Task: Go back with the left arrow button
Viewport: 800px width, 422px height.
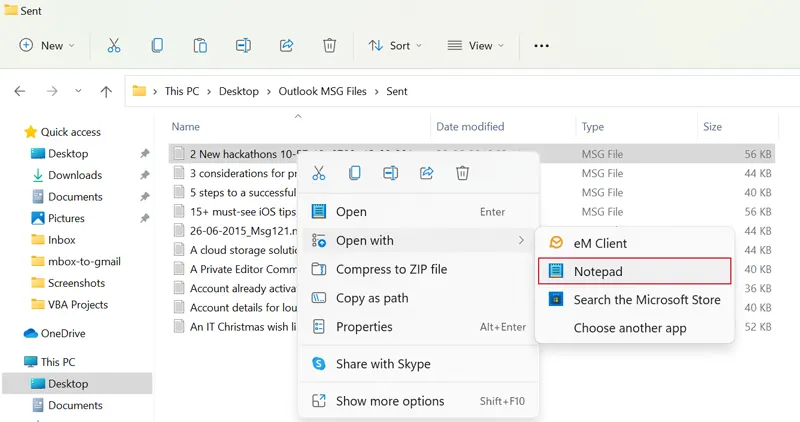Action: [x=20, y=91]
